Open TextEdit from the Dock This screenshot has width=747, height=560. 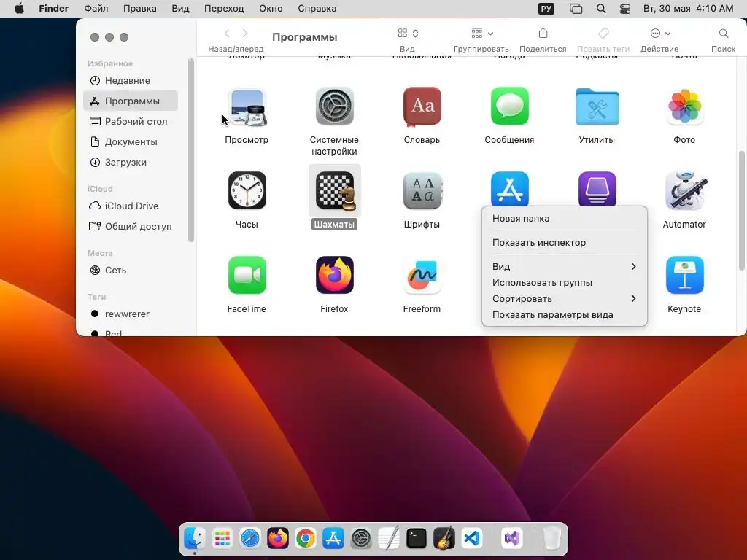click(389, 539)
